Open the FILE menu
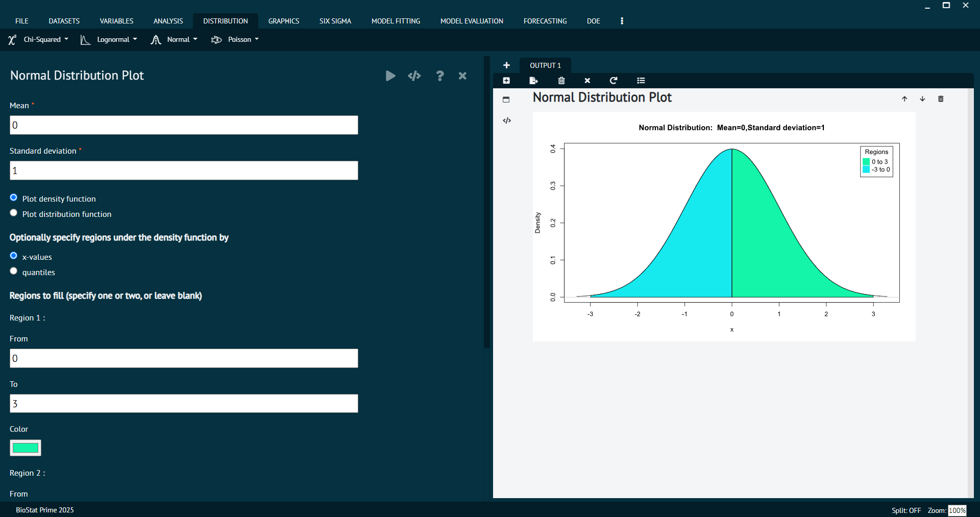 click(x=22, y=21)
